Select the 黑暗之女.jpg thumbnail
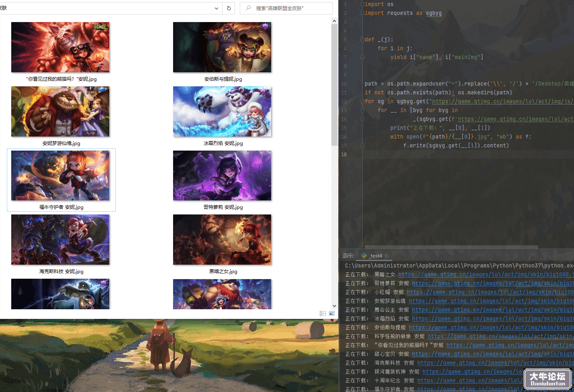 tap(222, 239)
